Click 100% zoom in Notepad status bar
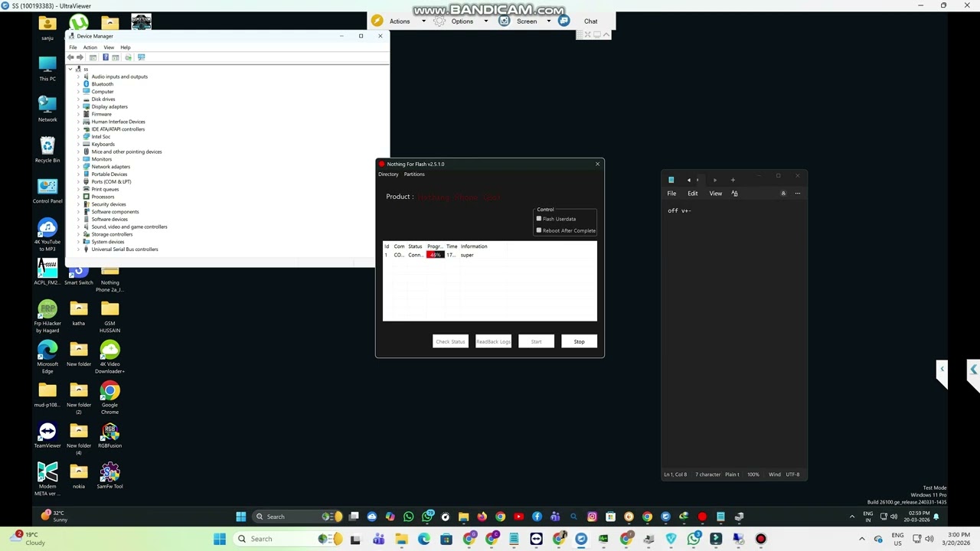The image size is (980, 551). (x=753, y=474)
